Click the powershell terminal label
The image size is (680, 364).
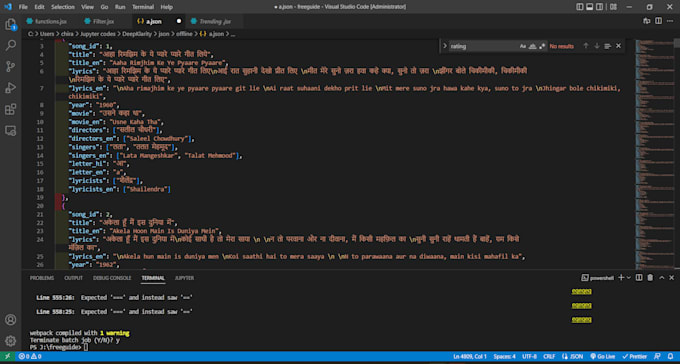pyautogui.click(x=597, y=278)
